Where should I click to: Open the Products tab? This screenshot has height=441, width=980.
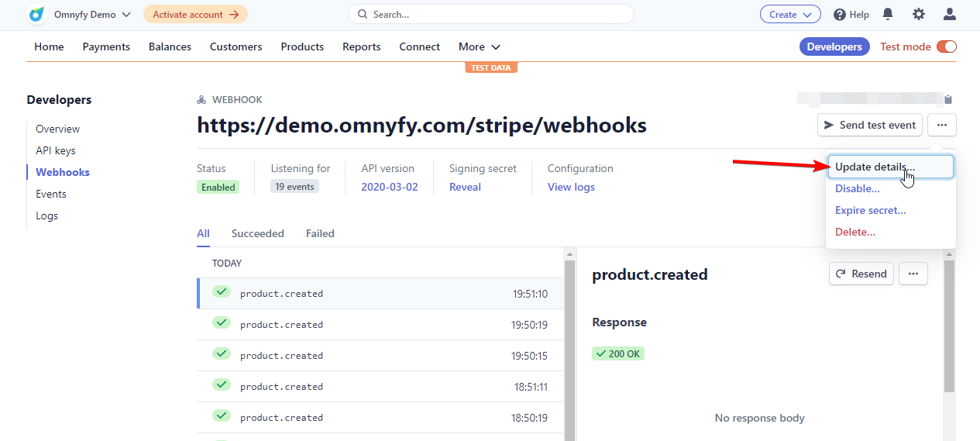point(302,47)
